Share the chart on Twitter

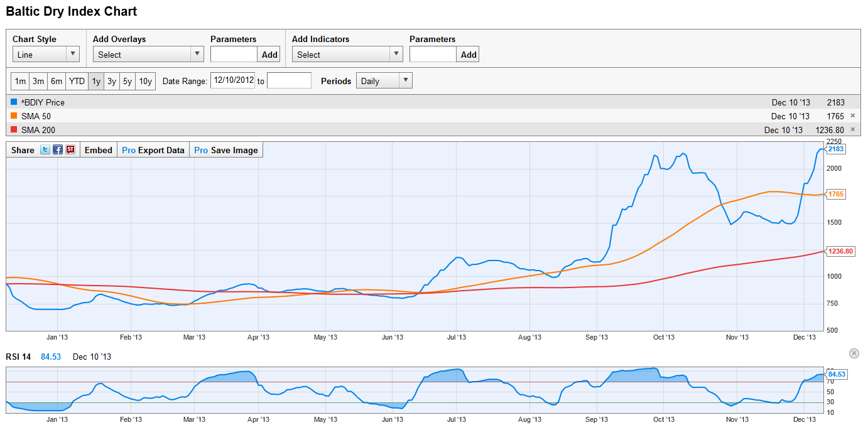pyautogui.click(x=45, y=150)
